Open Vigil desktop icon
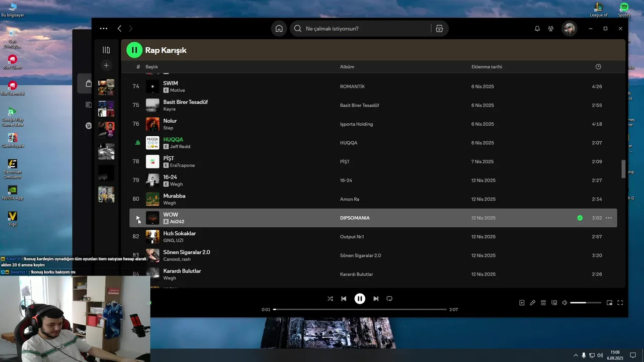 (13, 219)
